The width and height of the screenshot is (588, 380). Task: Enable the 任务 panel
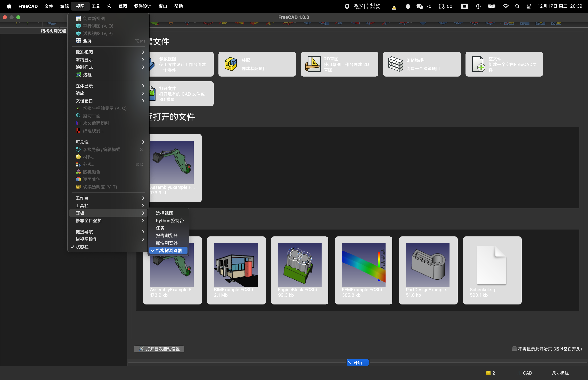click(x=169, y=228)
